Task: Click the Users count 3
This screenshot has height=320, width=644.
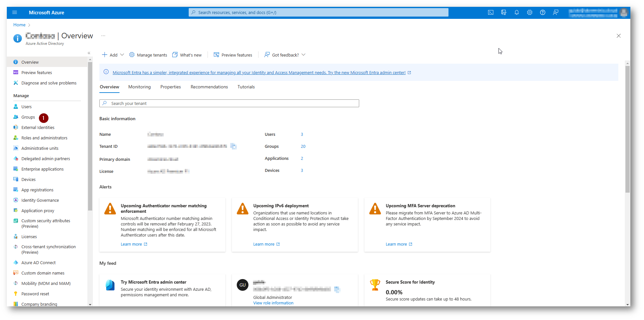Action: tap(302, 134)
